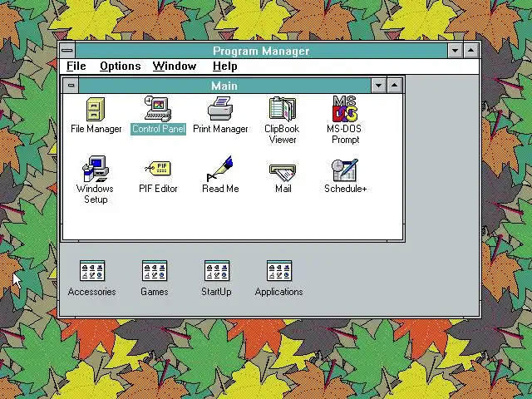
Task: Click the 'Mail' label text
Action: click(x=283, y=189)
